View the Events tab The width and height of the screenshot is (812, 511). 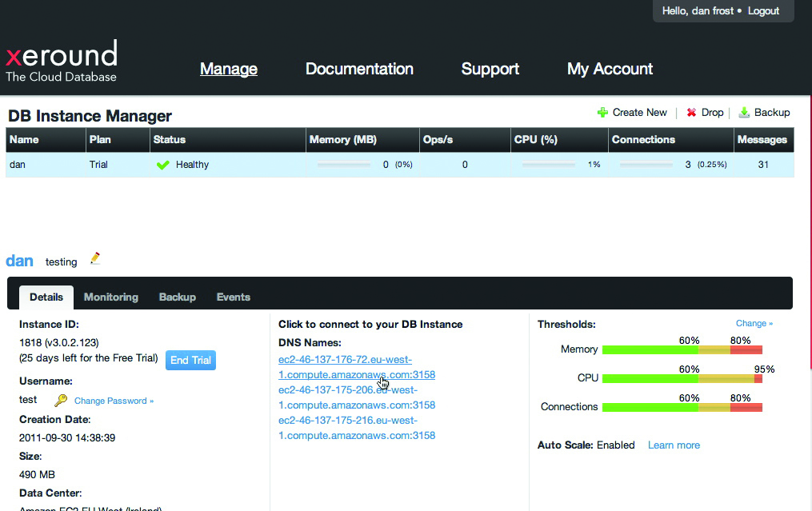pyautogui.click(x=233, y=297)
